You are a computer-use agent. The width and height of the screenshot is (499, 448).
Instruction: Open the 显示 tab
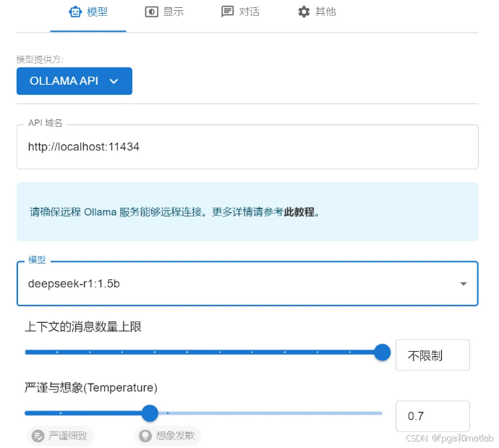click(x=164, y=13)
